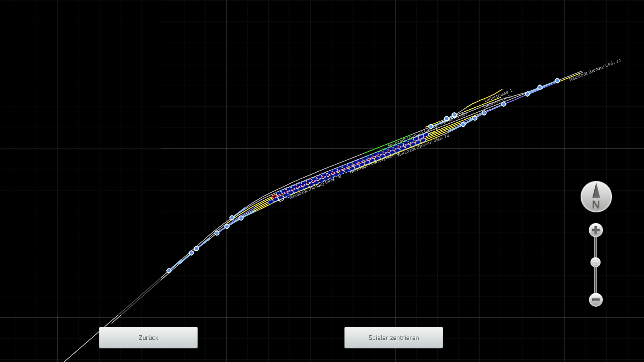Click the zoom slider handle
The width and height of the screenshot is (644, 362).
coord(595,262)
